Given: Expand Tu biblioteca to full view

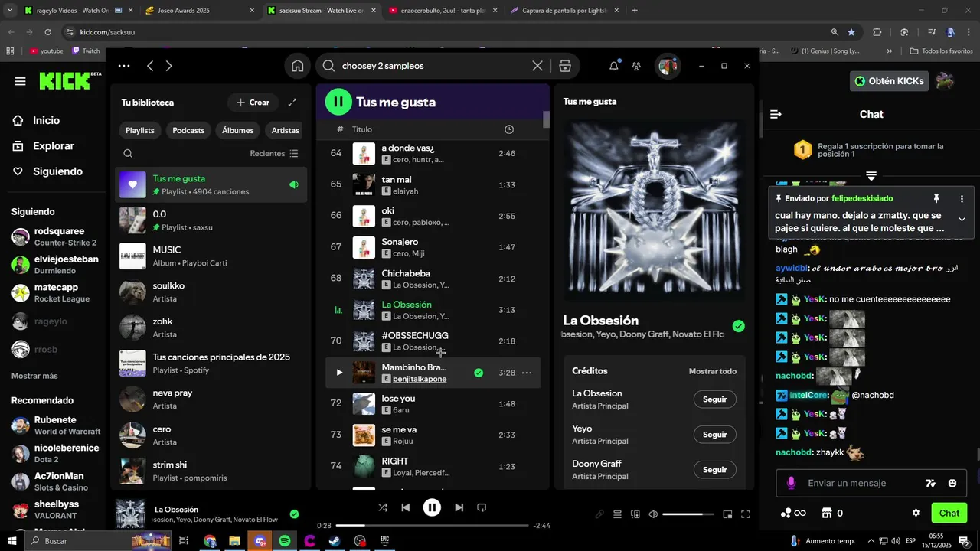Looking at the screenshot, I should 292,103.
